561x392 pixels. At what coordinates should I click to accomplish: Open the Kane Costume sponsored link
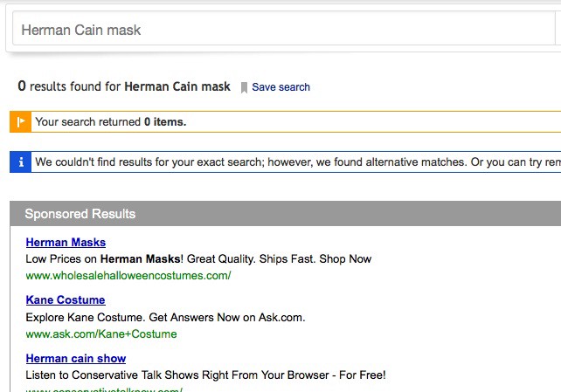66,300
